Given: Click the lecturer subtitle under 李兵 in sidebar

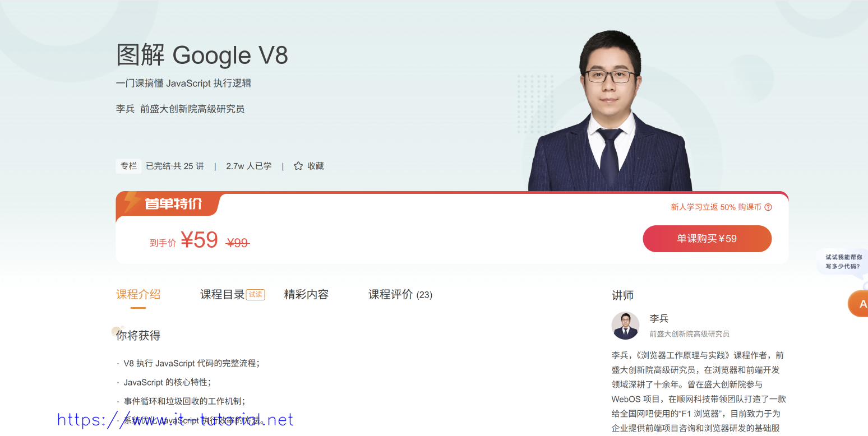Looking at the screenshot, I should [690, 334].
